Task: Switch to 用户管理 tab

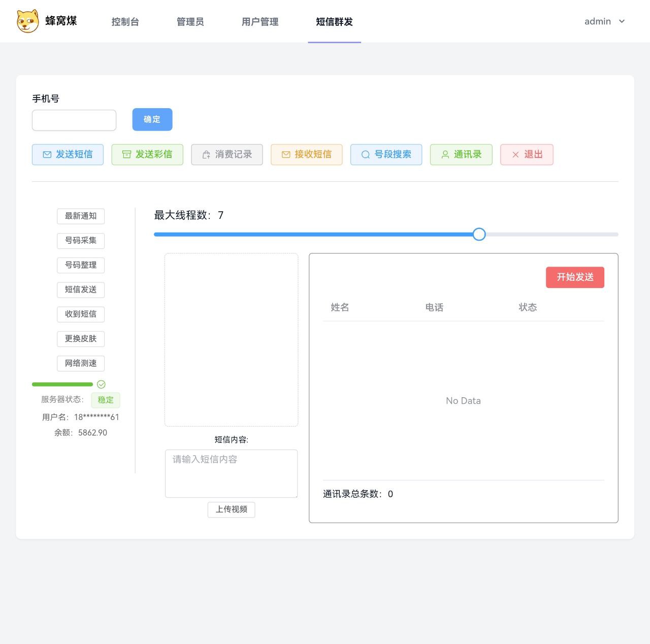Action: (260, 22)
